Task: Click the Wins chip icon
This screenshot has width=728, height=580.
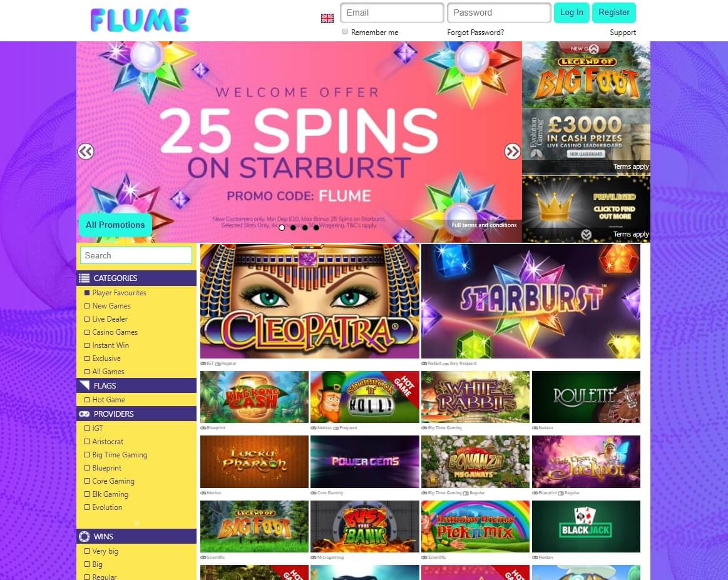Action: [84, 536]
